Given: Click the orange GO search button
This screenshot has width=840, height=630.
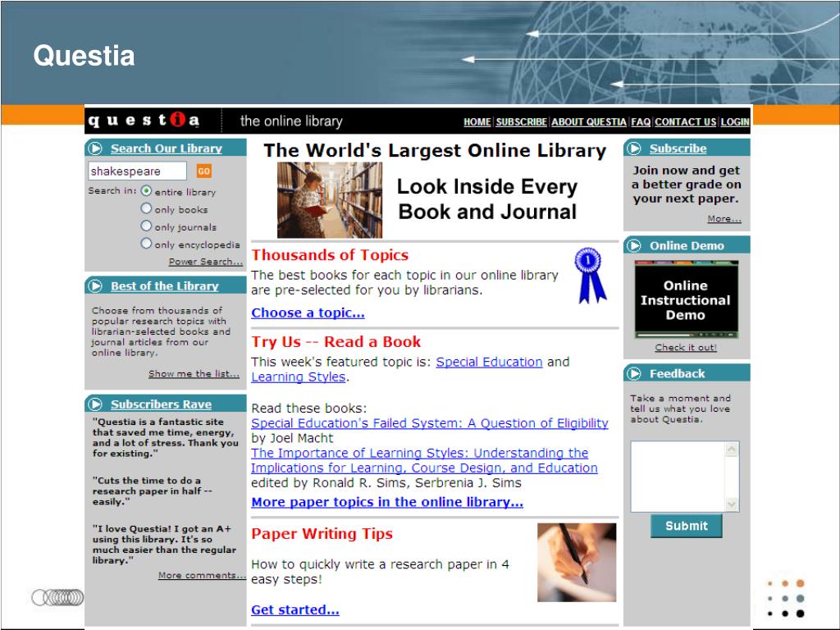Looking at the screenshot, I should [x=203, y=171].
